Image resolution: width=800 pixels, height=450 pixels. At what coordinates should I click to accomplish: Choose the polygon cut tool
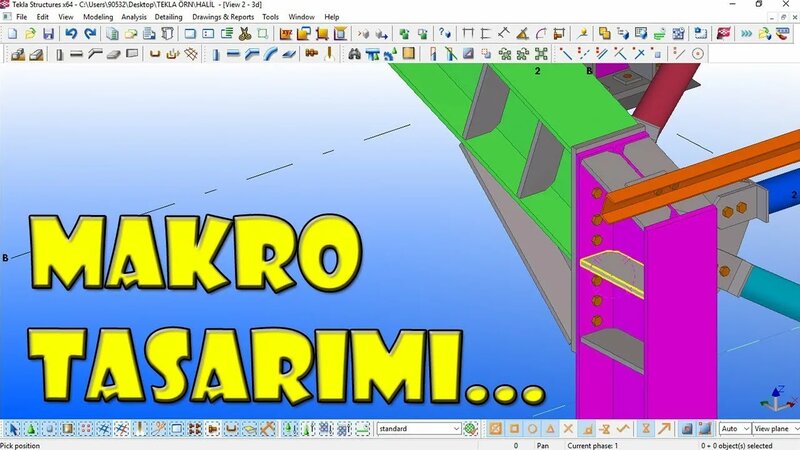pyautogui.click(x=468, y=54)
